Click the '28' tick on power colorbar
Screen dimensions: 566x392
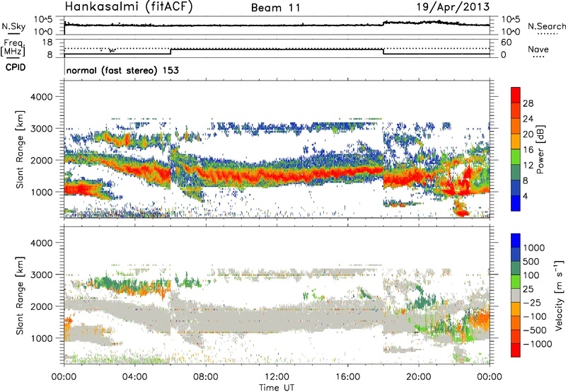click(x=528, y=103)
